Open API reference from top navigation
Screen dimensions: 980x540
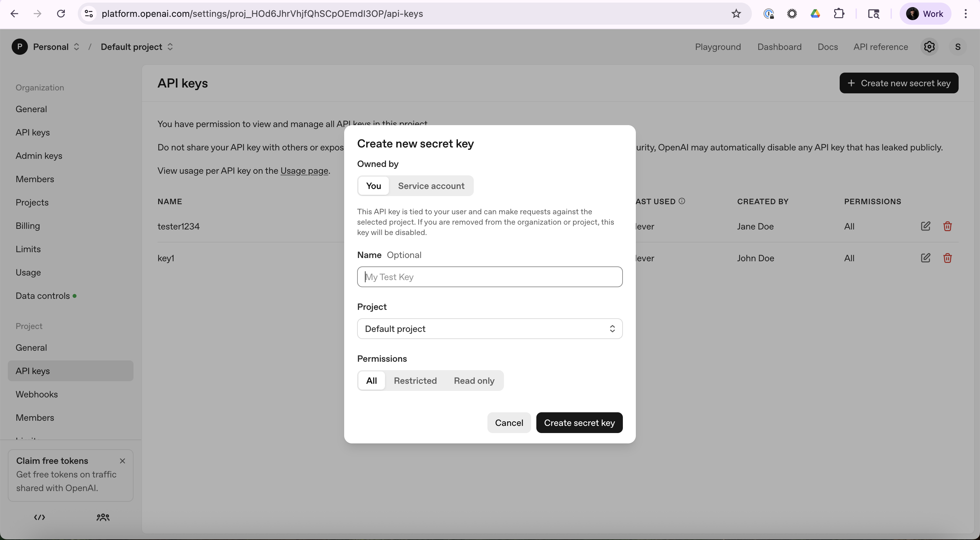click(x=880, y=47)
